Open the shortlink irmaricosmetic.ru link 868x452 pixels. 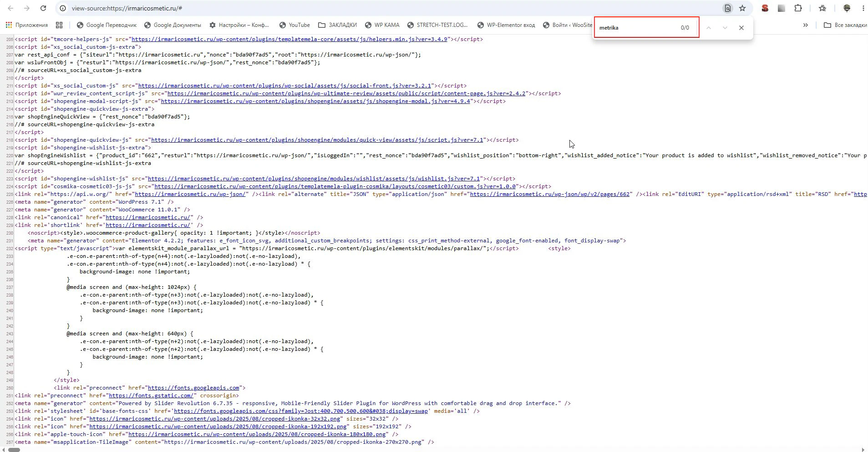(148, 225)
